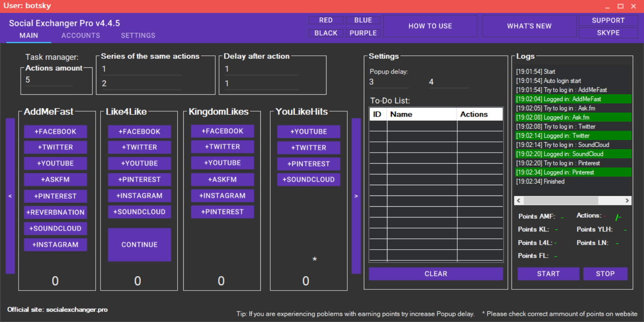
Task: Add Twitter task under YouLikeHits
Action: click(x=309, y=148)
